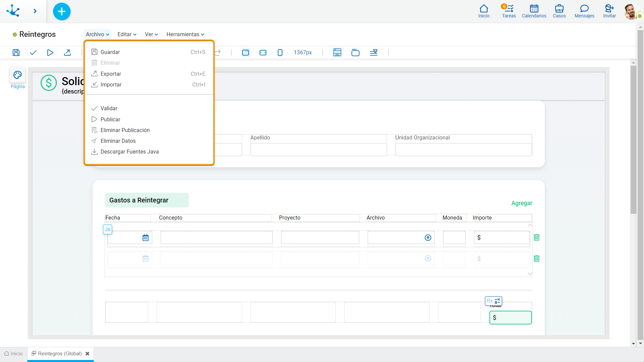Click the date picker icon in Fecha column
Viewport: 644px width, 362px height.
145,237
